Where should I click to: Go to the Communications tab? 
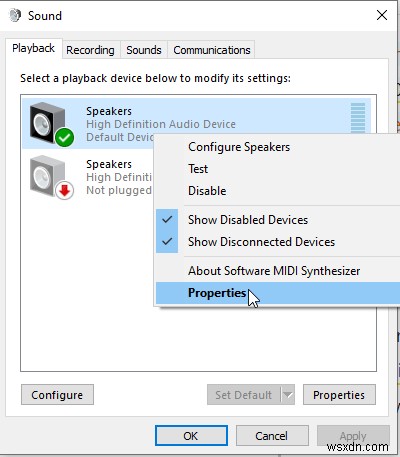(212, 50)
